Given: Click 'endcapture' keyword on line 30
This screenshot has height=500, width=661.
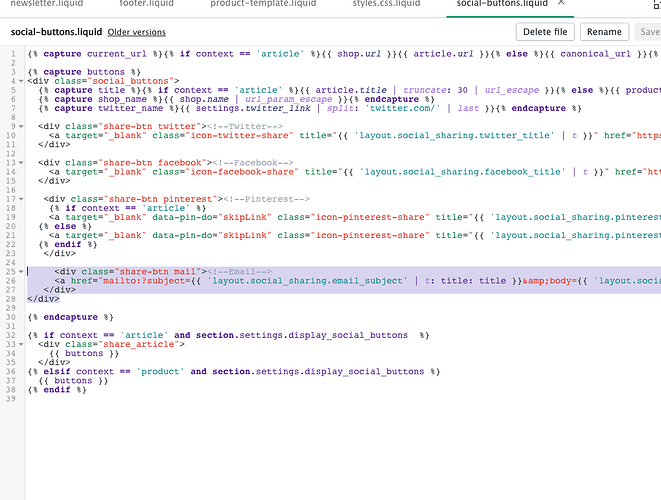Looking at the screenshot, I should coord(70,317).
